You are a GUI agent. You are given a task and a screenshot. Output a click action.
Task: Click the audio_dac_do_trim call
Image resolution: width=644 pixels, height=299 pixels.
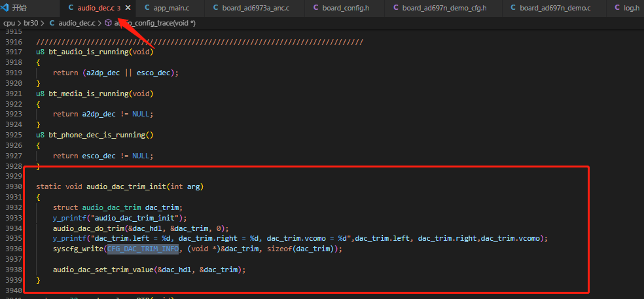click(89, 228)
